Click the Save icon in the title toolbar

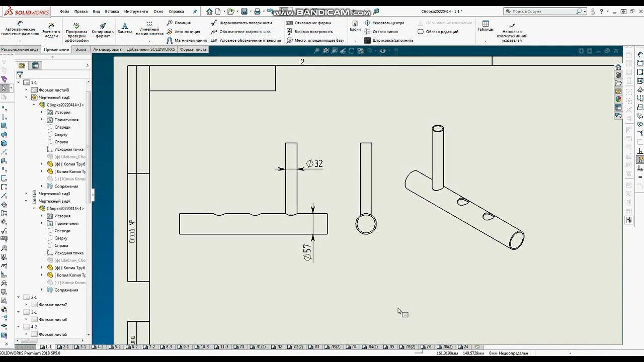[244, 11]
